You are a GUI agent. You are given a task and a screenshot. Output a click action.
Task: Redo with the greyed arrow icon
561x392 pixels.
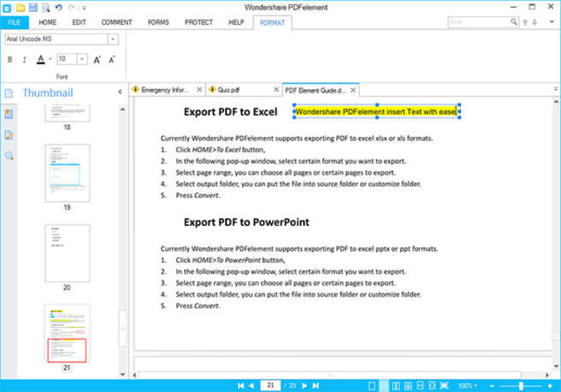coord(71,7)
